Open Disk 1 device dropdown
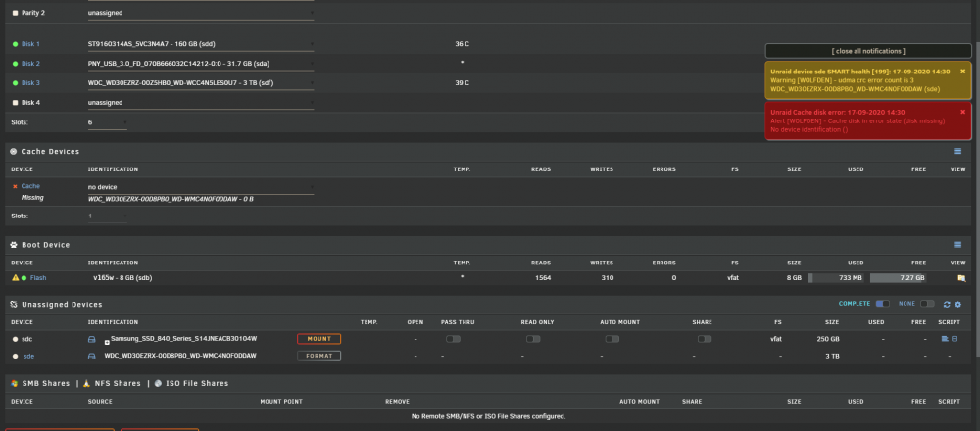Image resolution: width=980 pixels, height=431 pixels. 201,44
